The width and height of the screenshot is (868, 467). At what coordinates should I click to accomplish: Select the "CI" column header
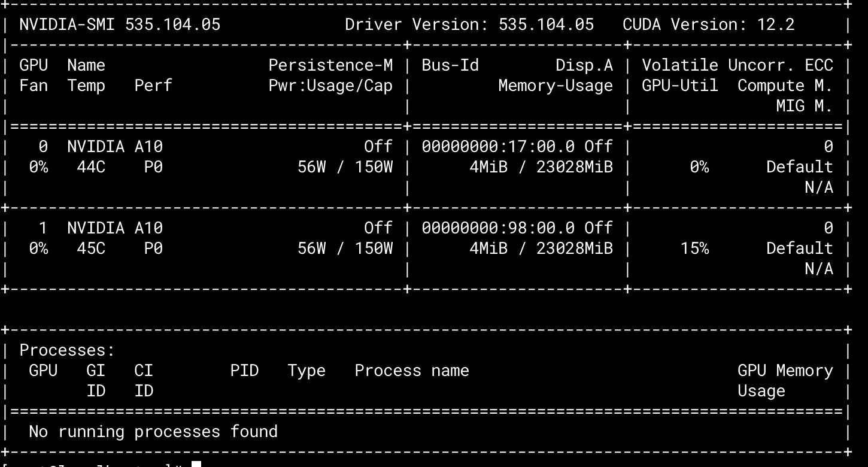144,371
